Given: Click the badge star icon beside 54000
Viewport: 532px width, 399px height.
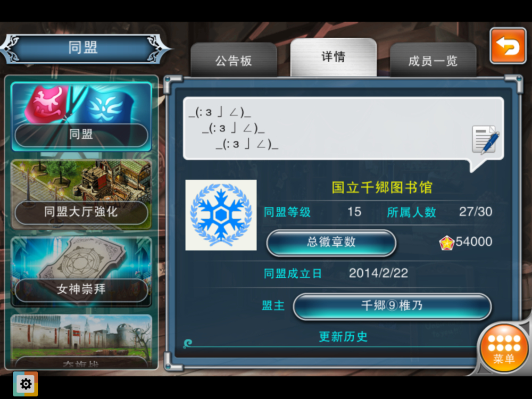Looking at the screenshot, I should (446, 243).
